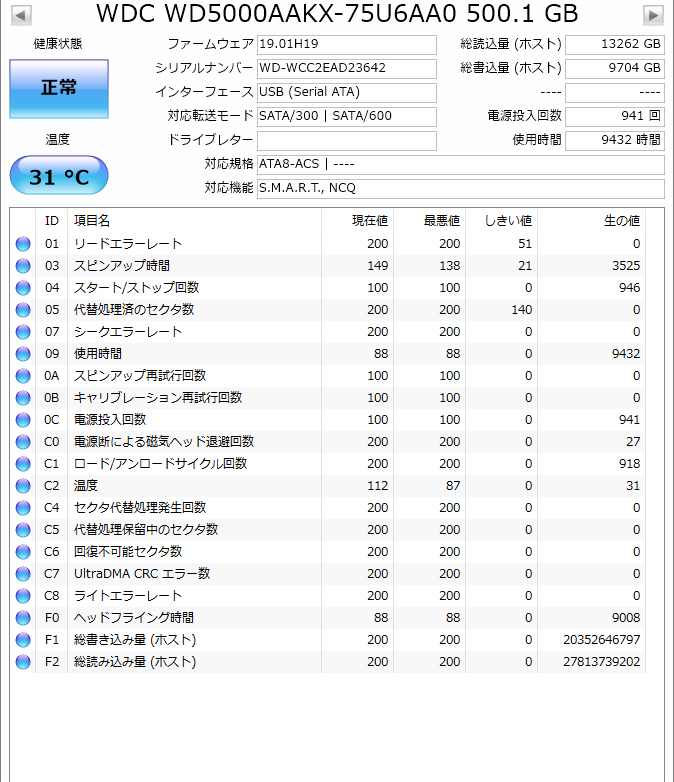Click worst value 87

453,486
